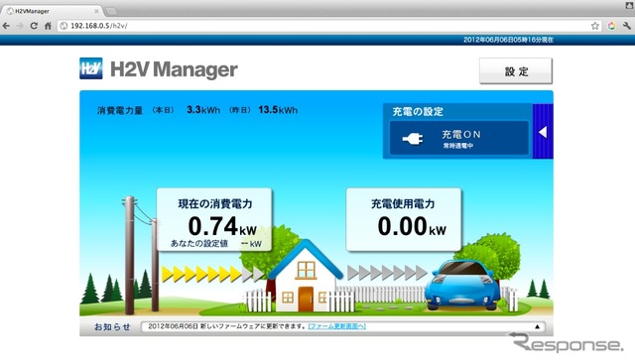Click the date-time display in header bar
This screenshot has height=364, width=635.
(508, 40)
